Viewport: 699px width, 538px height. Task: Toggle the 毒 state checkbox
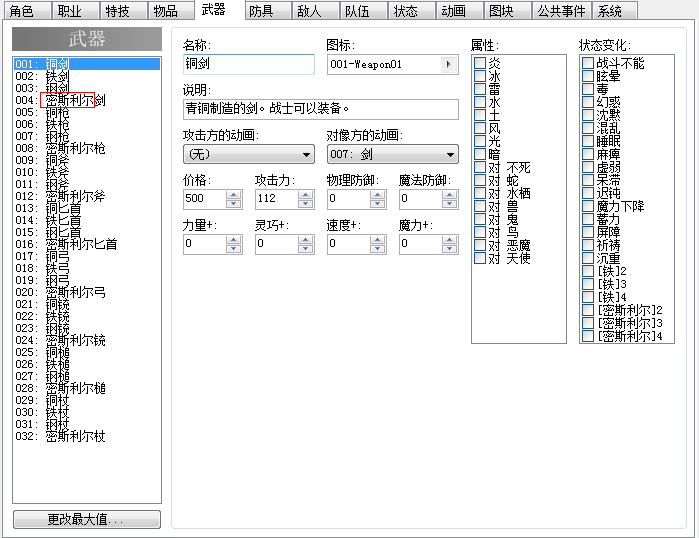(x=588, y=89)
